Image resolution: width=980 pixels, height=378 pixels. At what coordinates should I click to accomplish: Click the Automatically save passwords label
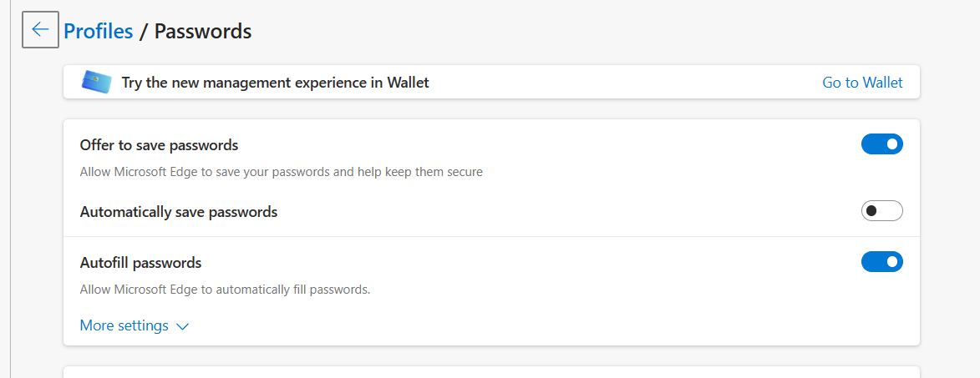point(178,212)
